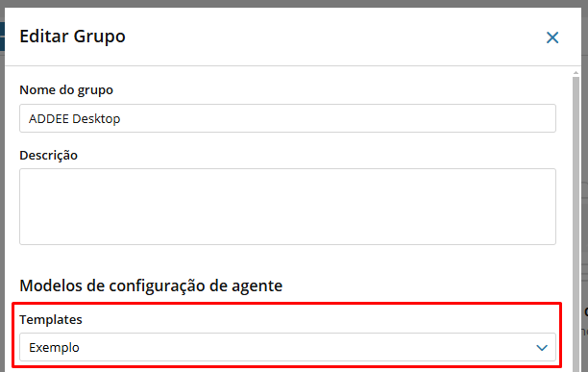This screenshot has height=372, width=588.
Task: Click the empty header area beside Editar Grupo title
Action: [x=333, y=37]
